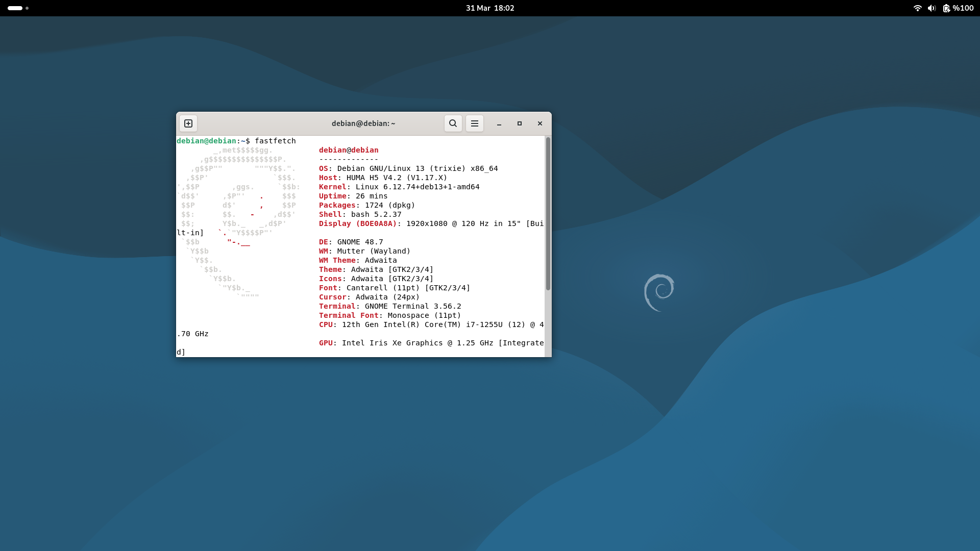The image size is (980, 551).
Task: Click the Uptime value 26 mins
Action: point(372,196)
